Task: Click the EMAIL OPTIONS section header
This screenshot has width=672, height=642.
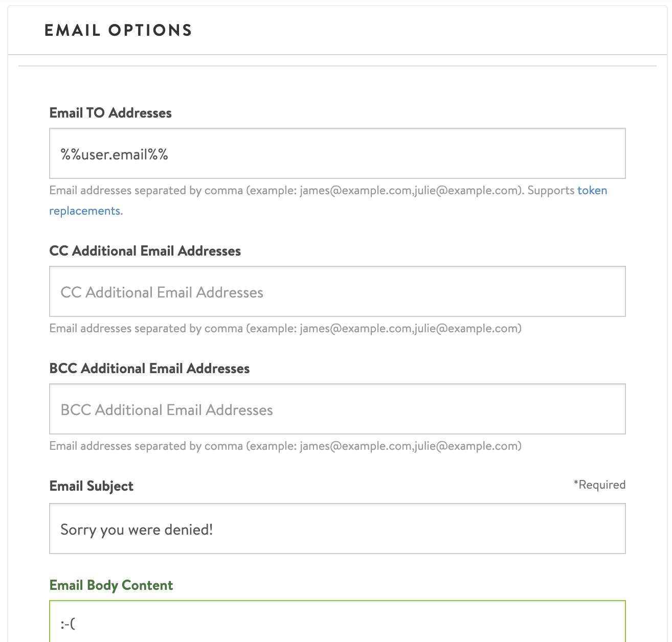Action: pyautogui.click(x=118, y=30)
